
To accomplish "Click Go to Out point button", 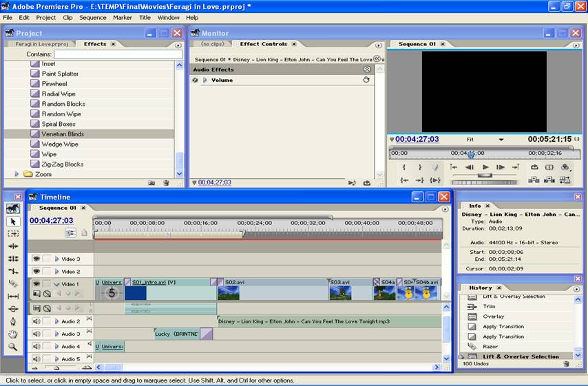I will 419,180.
